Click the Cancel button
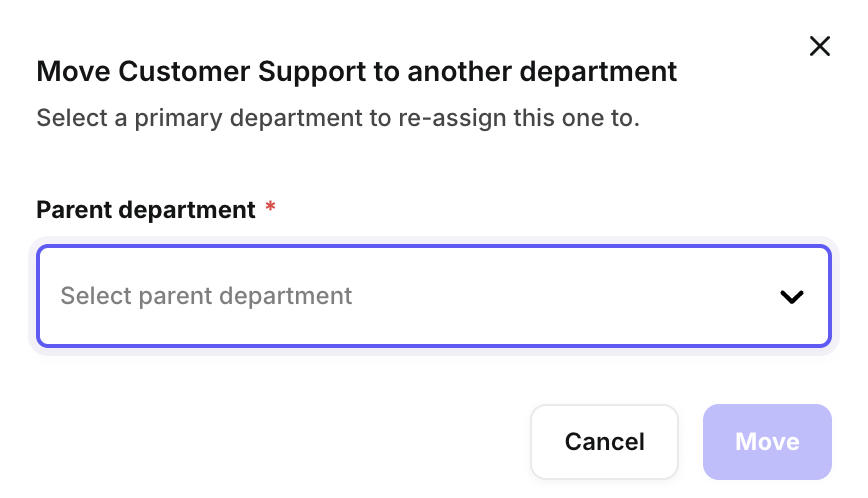Image resolution: width=868 pixels, height=498 pixels. point(604,442)
